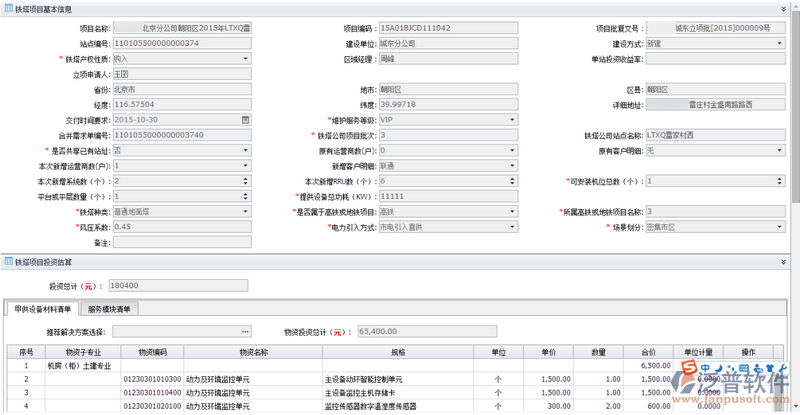Click the 物资名称 column header
This screenshot has height=415, width=800.
tap(253, 352)
